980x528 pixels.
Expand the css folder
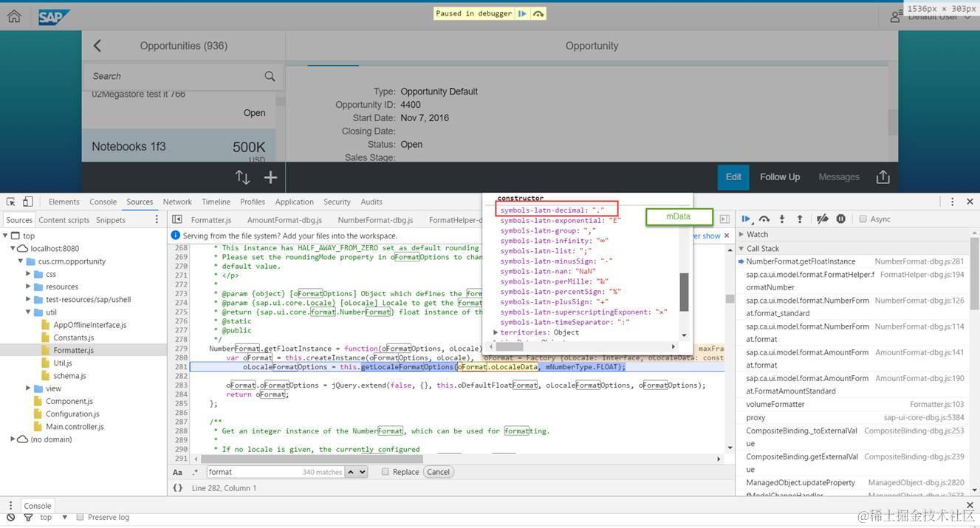[28, 274]
